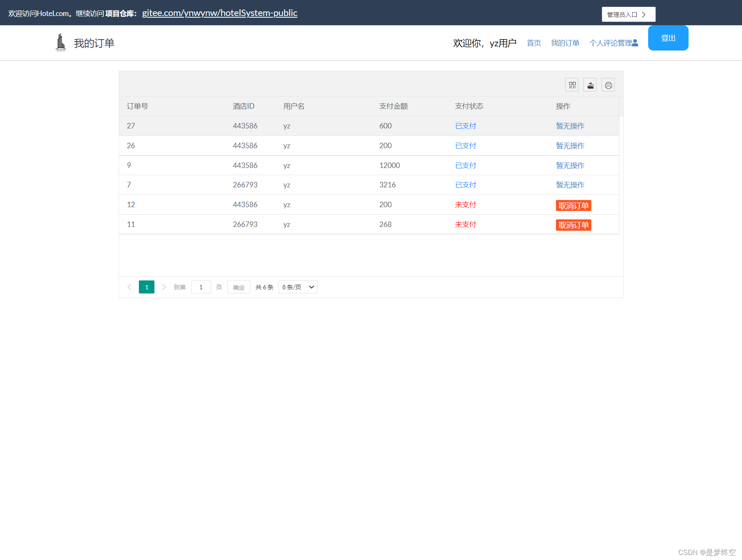Select page 1 in the pagination
Screen dimensions: 742x560
[x=146, y=287]
